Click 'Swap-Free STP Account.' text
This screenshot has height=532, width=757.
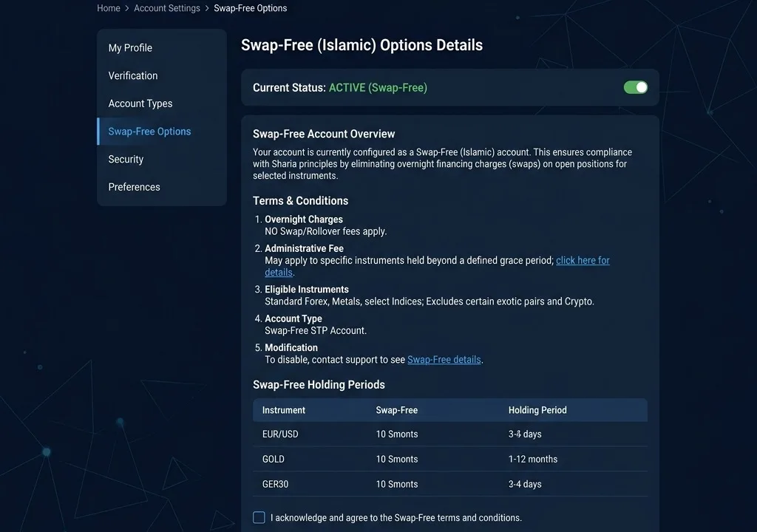(x=316, y=331)
